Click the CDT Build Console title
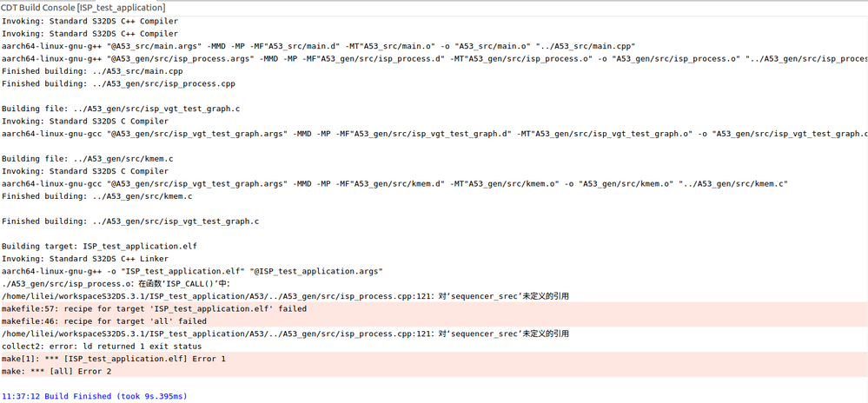This screenshot has width=868, height=403. pyautogui.click(x=83, y=8)
